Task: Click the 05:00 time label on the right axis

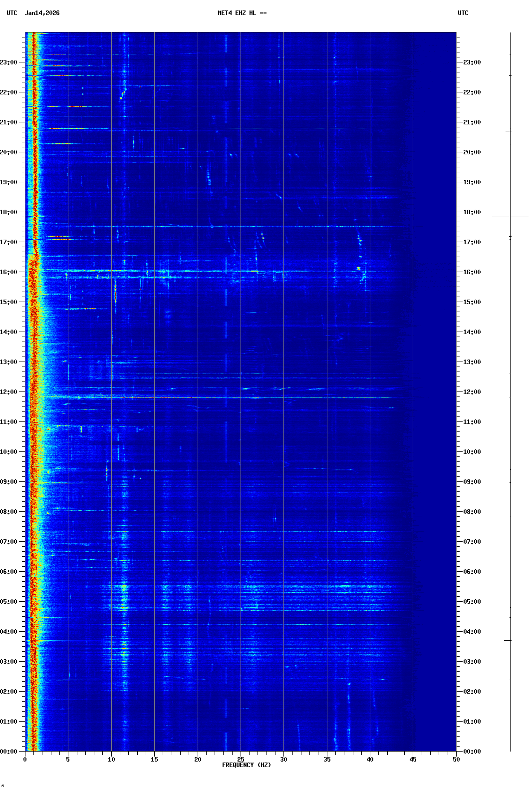Action: [472, 602]
